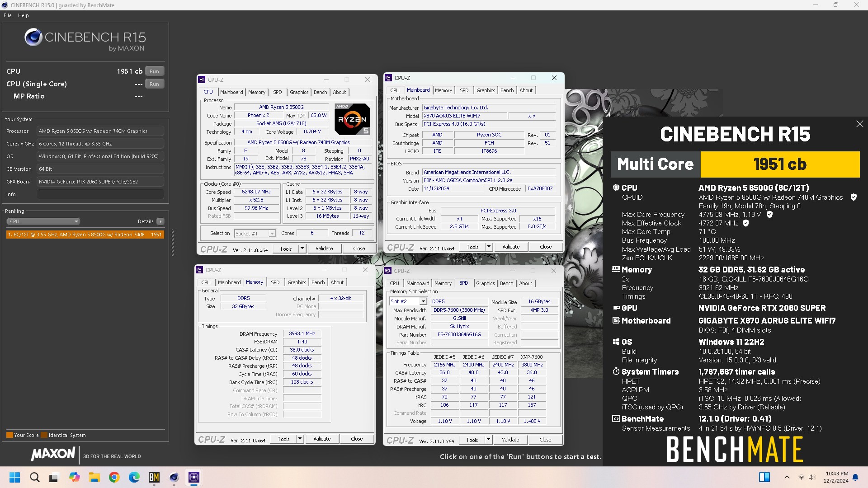This screenshot has height=488, width=868.
Task: Run the CPU Single Core test
Action: click(155, 84)
